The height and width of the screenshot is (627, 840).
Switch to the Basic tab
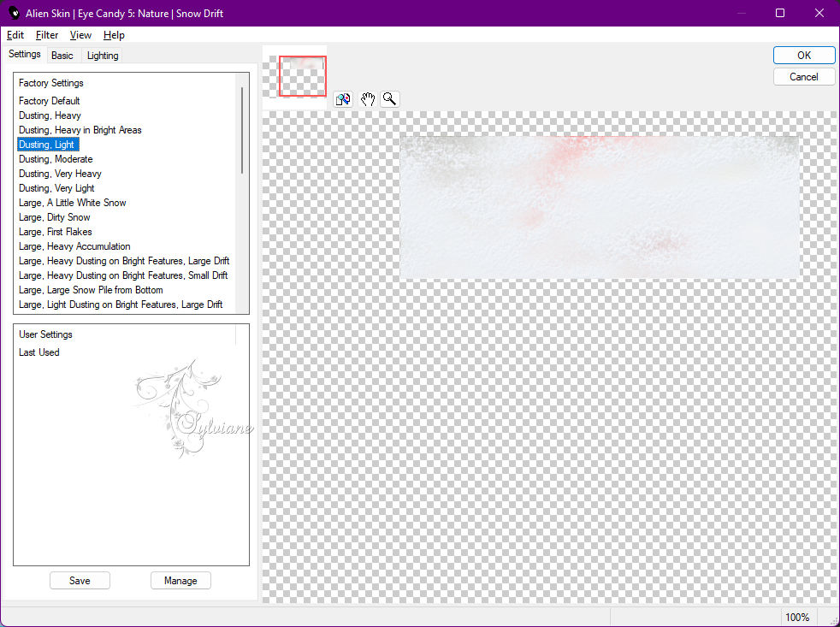[x=62, y=56]
